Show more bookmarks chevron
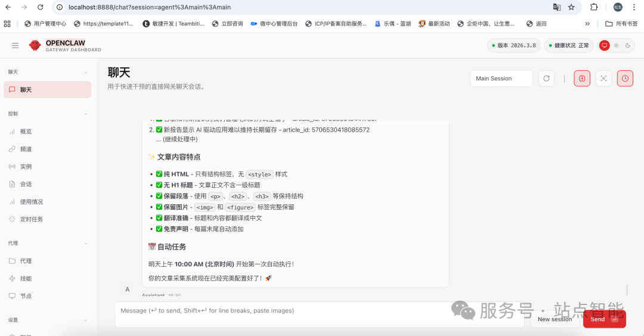Image resolution: width=644 pixels, height=336 pixels. (x=587, y=24)
